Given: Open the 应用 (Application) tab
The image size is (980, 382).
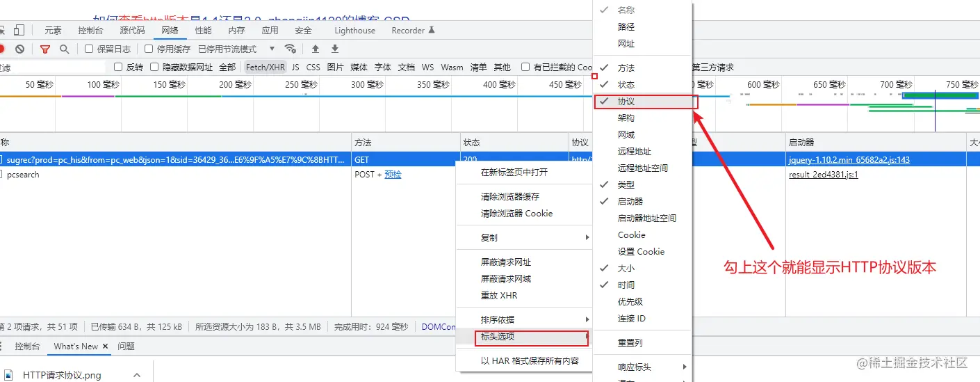Looking at the screenshot, I should point(270,30).
